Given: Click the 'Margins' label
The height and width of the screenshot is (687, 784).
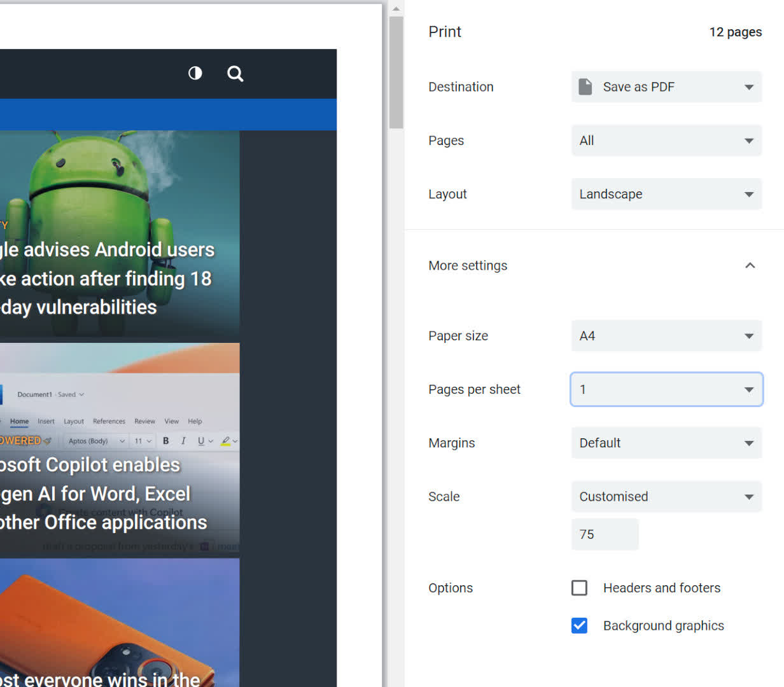Looking at the screenshot, I should click(x=452, y=443).
